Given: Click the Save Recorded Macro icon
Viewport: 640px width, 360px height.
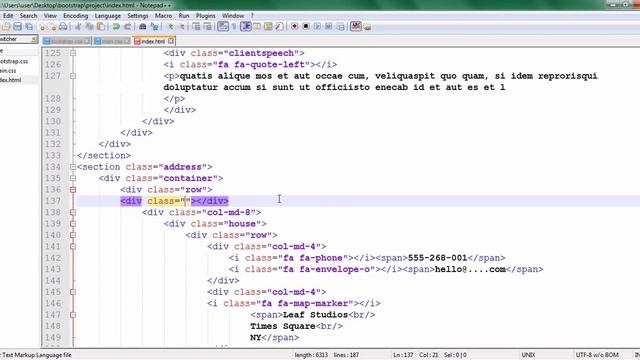Looking at the screenshot, I should [x=340, y=27].
